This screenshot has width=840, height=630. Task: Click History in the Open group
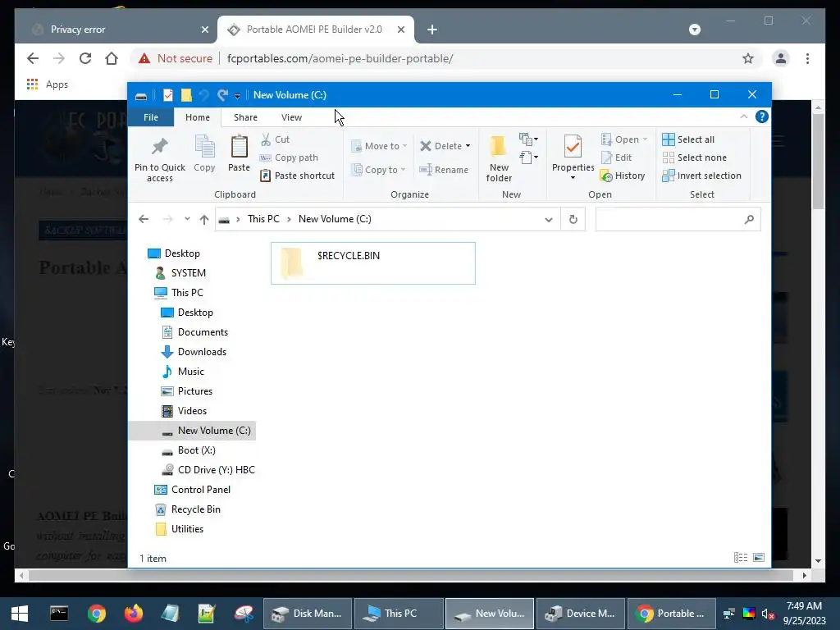(623, 176)
